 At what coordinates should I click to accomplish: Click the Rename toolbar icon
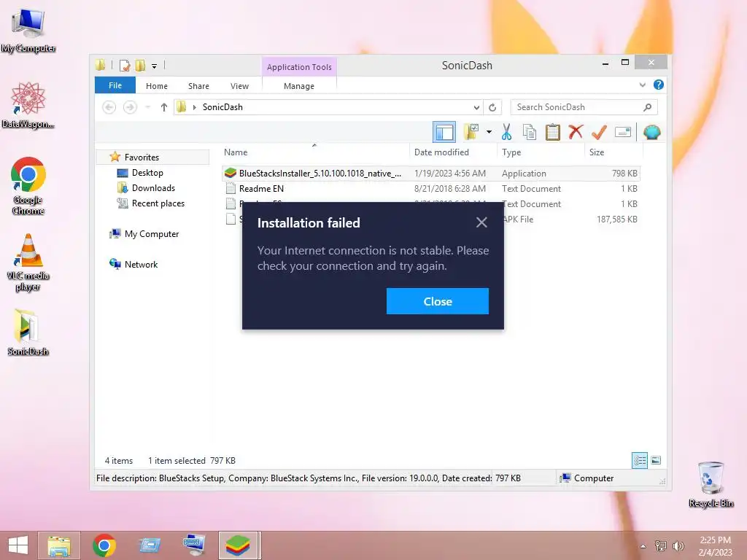click(623, 132)
